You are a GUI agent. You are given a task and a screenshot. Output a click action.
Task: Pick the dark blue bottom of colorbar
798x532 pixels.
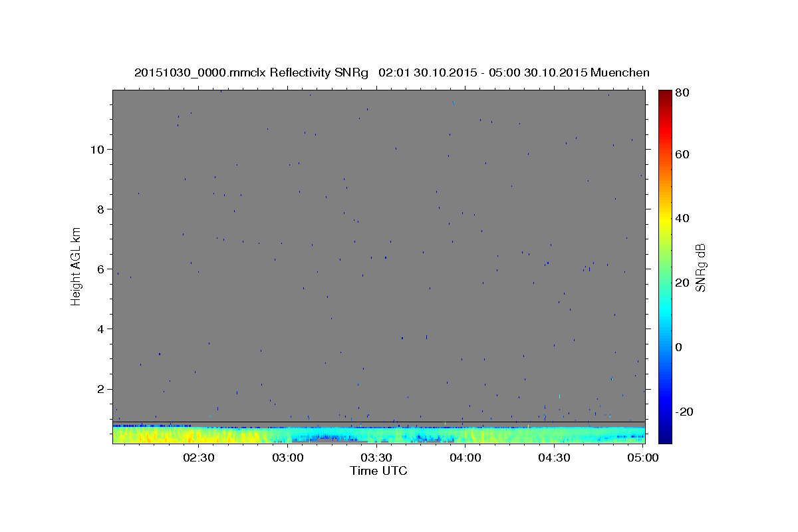click(x=665, y=436)
